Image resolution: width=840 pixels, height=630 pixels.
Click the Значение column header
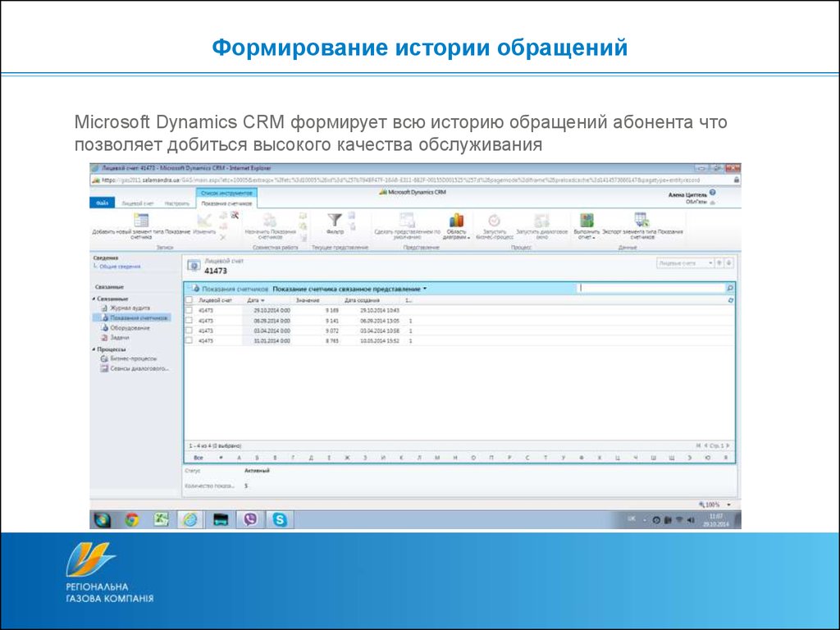click(x=308, y=300)
